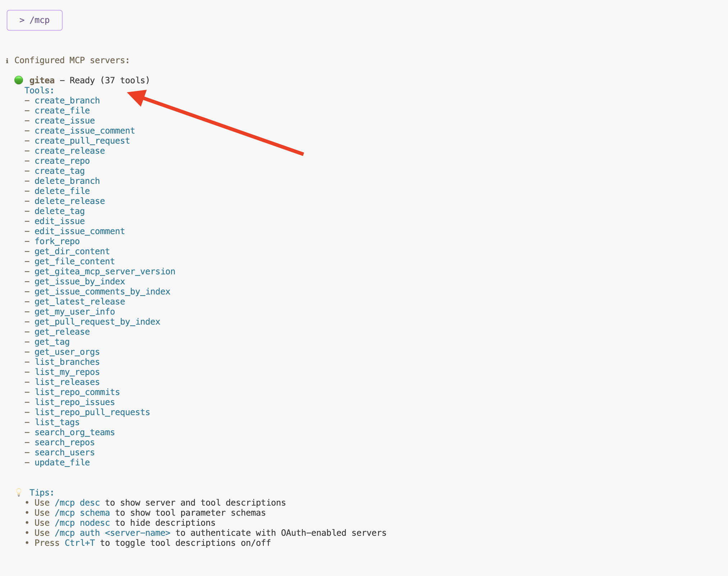Select the get_my_user_info tool
This screenshot has height=576, width=728.
[x=74, y=312]
